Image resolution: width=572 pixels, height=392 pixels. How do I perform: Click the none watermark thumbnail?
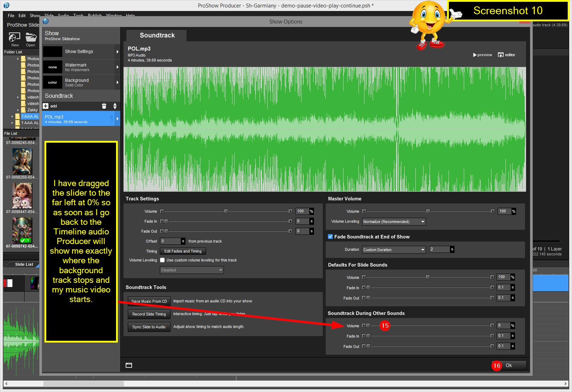coord(53,67)
